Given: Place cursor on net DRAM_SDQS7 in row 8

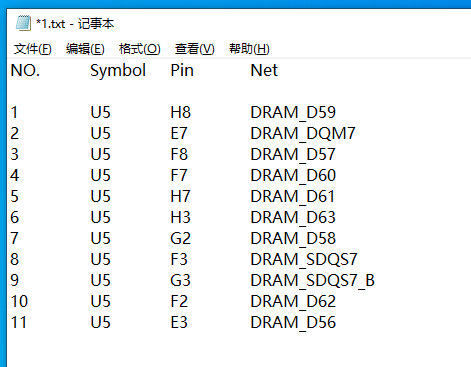Looking at the screenshot, I should (x=304, y=260).
